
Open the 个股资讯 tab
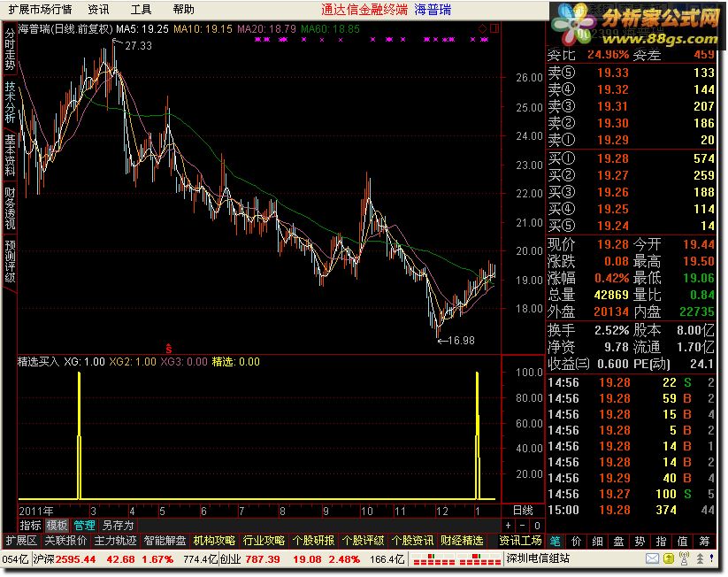click(413, 541)
